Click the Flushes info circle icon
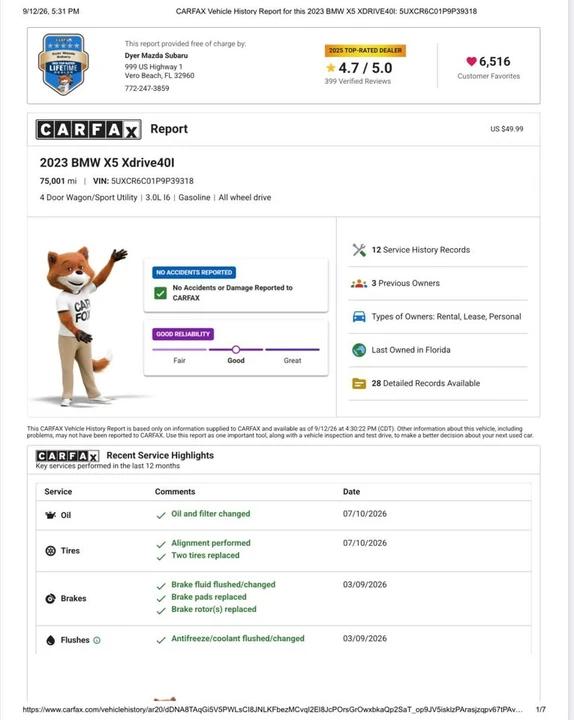574x720 pixels. (97, 640)
